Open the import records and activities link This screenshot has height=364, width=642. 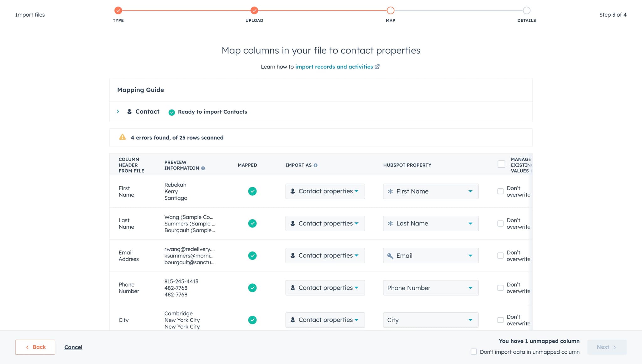click(x=334, y=66)
